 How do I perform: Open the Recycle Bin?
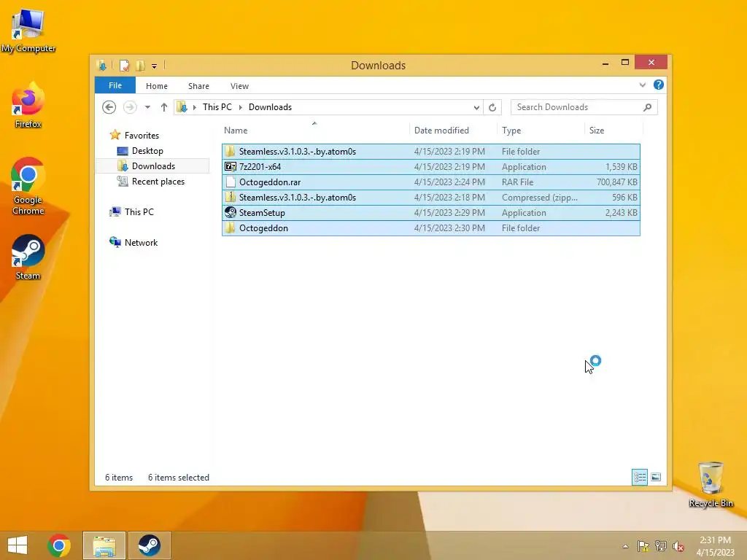711,484
